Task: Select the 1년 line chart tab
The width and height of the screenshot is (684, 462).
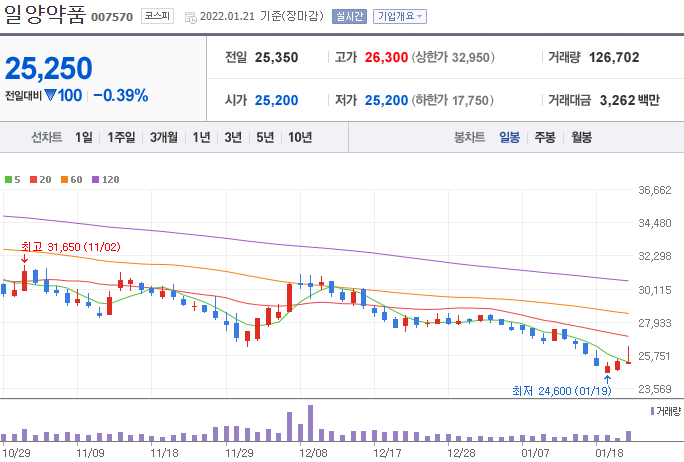Action: (202, 137)
